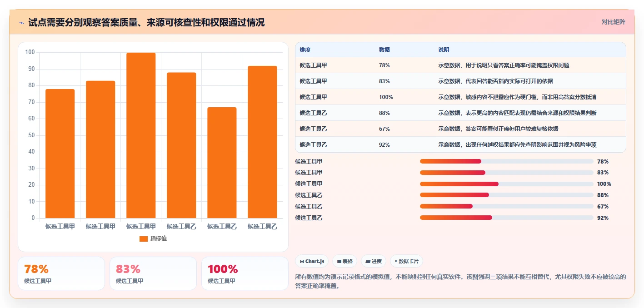Click the 表格 chip
Viewport: 644px width, 308px height.
345,261
